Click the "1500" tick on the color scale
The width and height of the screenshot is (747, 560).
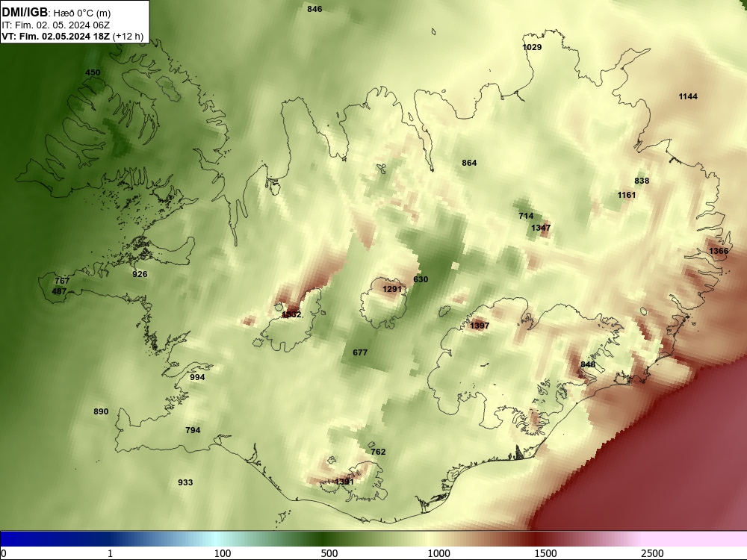click(x=545, y=553)
